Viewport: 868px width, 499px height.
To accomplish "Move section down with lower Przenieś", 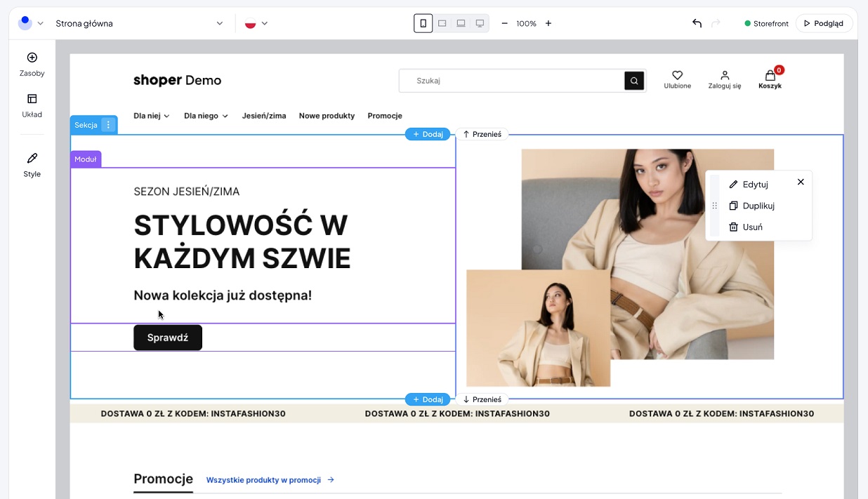I will pyautogui.click(x=482, y=399).
